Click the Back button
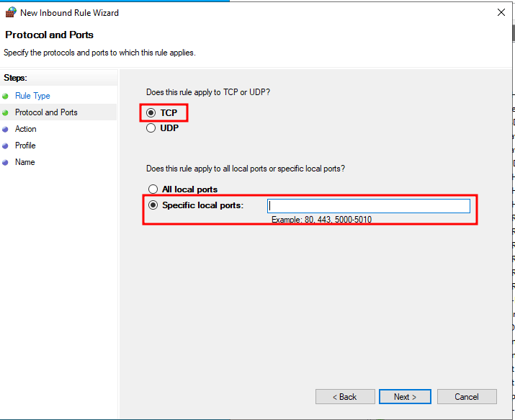515x420 pixels. coord(345,397)
